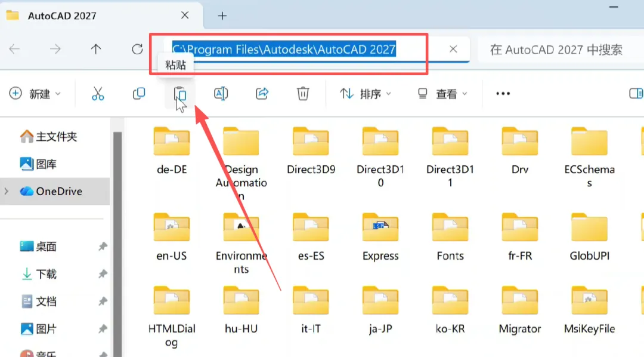Viewport: 644px width, 357px height.
Task: Open the 查看 (View) dropdown
Action: coord(442,94)
